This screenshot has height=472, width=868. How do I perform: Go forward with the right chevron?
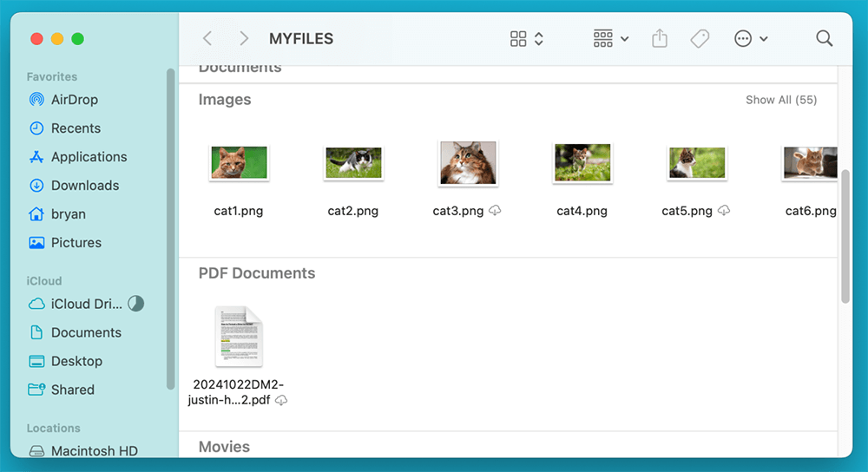[244, 39]
